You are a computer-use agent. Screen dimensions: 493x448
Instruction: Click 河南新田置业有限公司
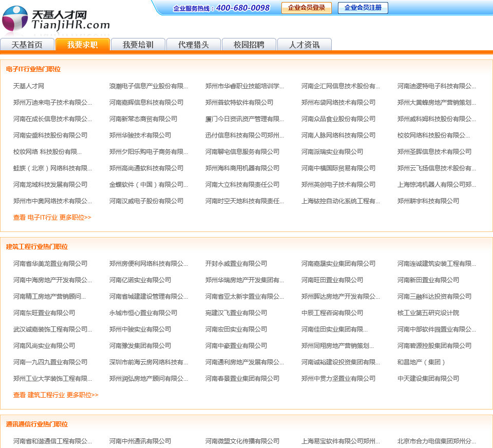click(428, 280)
